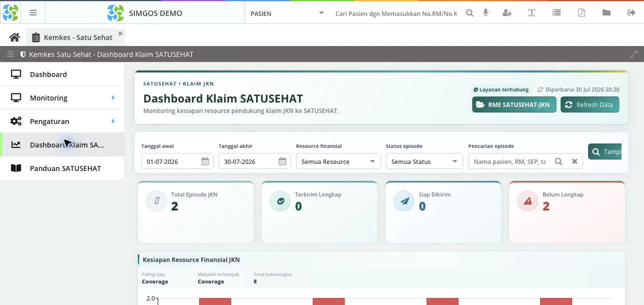Click the RME SATUSEHAT-JKN button
Screen dimensions: 644x305
(514, 105)
